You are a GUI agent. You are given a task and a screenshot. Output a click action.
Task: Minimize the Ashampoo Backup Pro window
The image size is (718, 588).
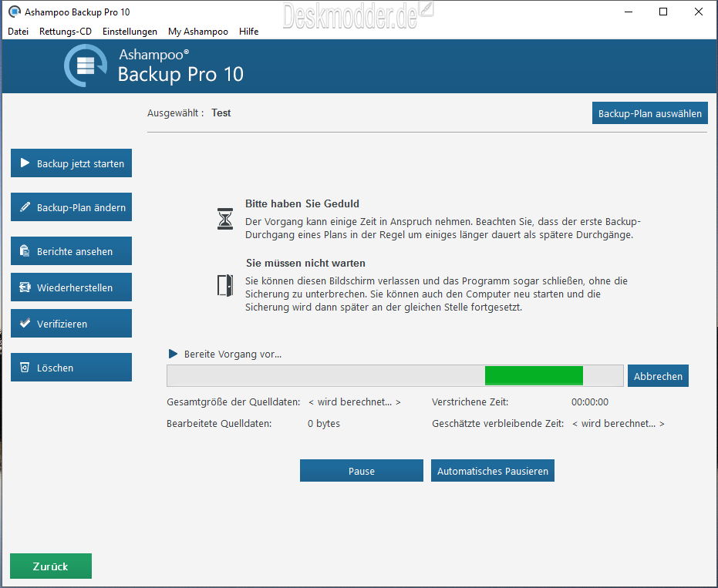(x=629, y=12)
